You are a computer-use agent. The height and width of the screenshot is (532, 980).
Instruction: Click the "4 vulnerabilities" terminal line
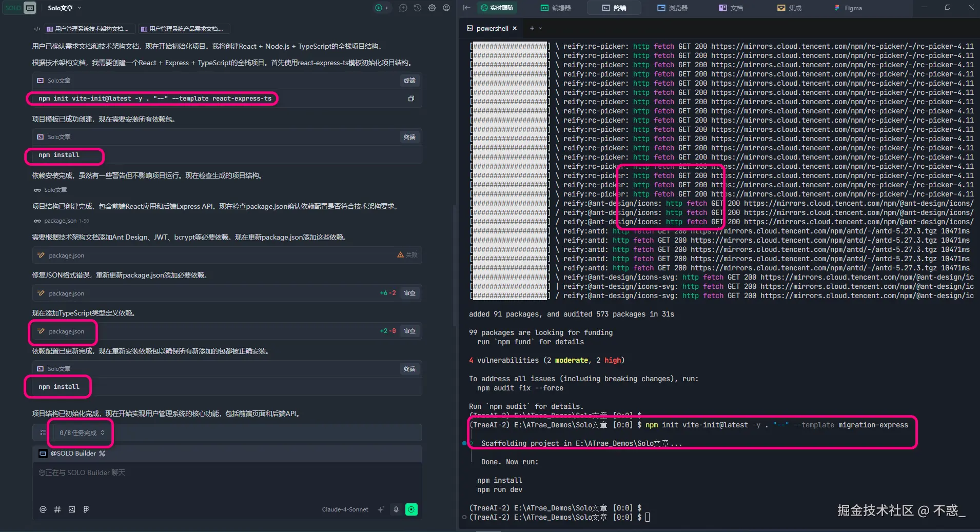pos(546,360)
